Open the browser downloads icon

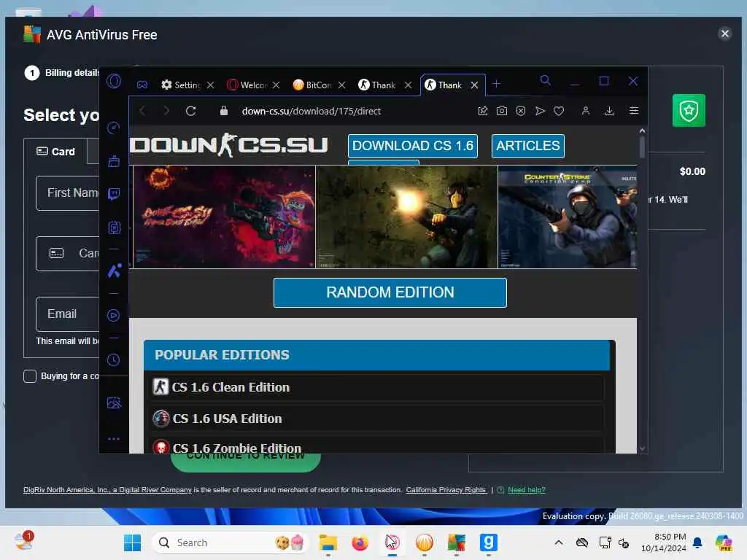click(609, 111)
